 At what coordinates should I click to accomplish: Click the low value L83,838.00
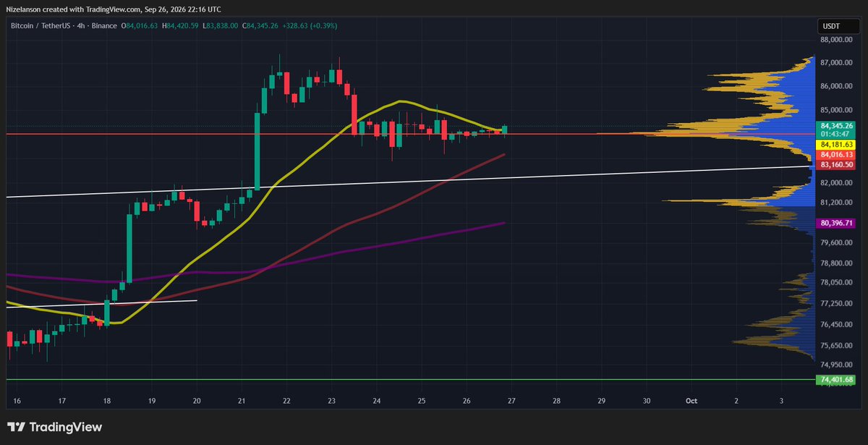[x=219, y=26]
